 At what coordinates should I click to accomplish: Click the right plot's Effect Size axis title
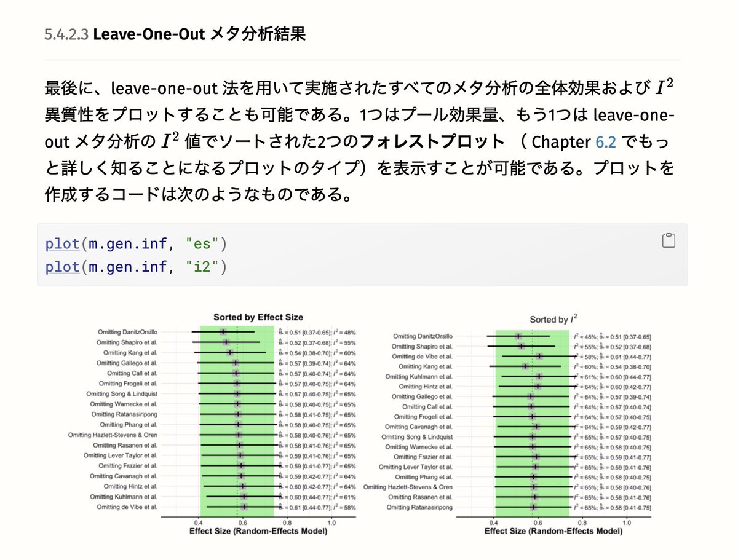(553, 530)
